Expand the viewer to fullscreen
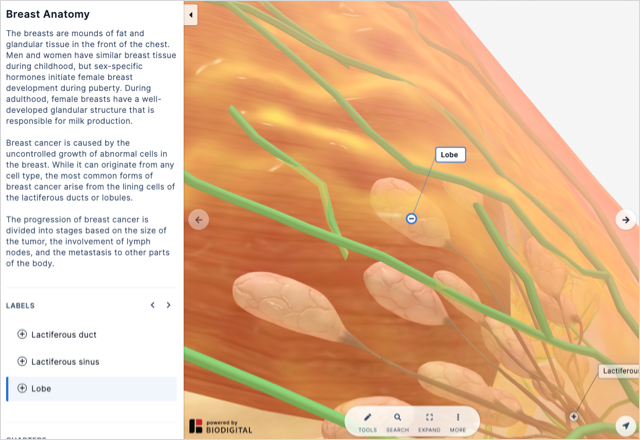The height and width of the screenshot is (440, 640). tap(429, 422)
